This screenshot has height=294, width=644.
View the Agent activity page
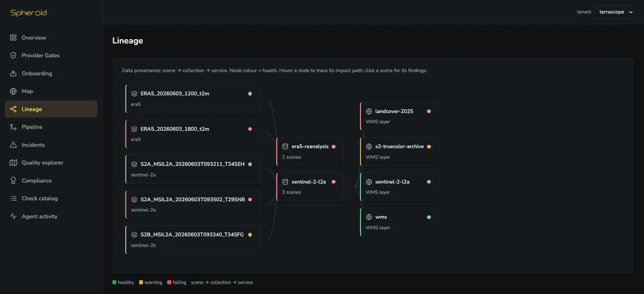coord(51,216)
